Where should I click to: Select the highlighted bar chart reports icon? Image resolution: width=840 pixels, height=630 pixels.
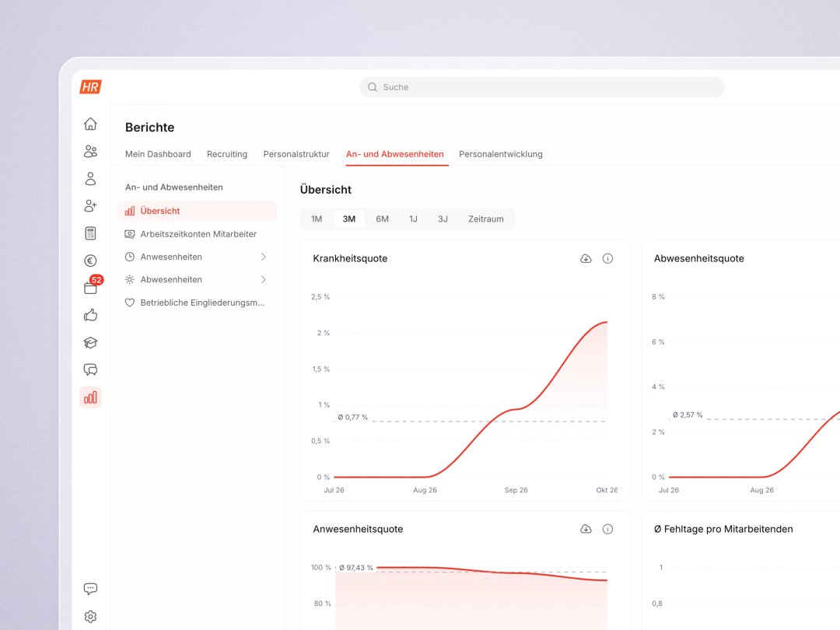pos(90,397)
